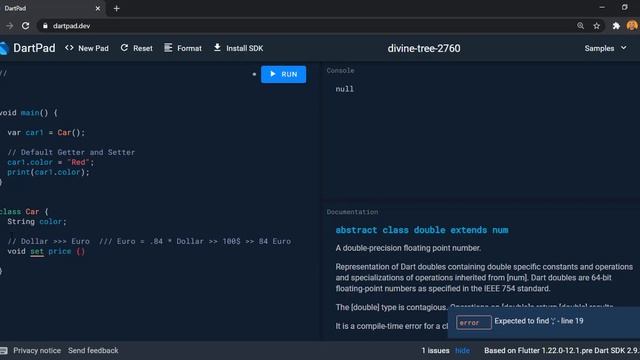Image resolution: width=640 pixels, height=360 pixels.
Task: Click the red error badge
Action: pos(473,322)
